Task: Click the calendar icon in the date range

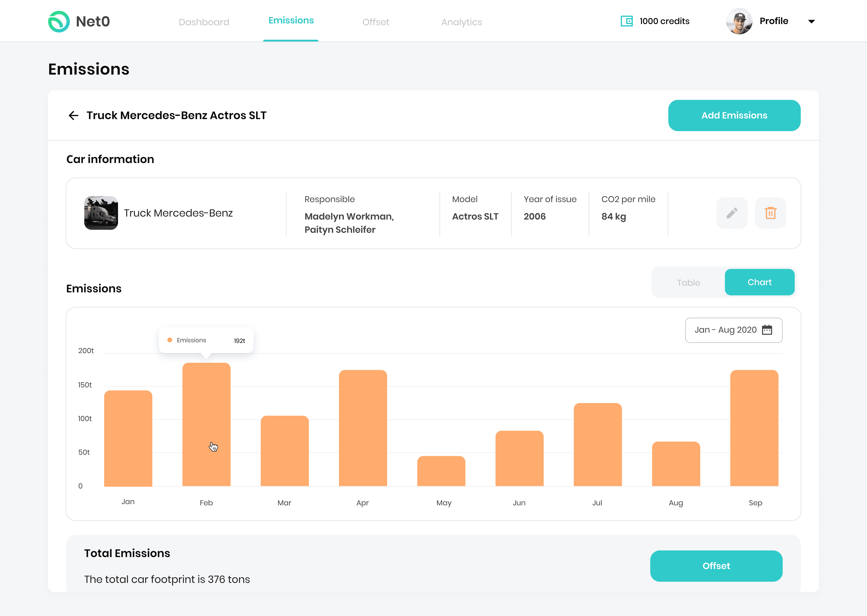Action: coord(767,330)
